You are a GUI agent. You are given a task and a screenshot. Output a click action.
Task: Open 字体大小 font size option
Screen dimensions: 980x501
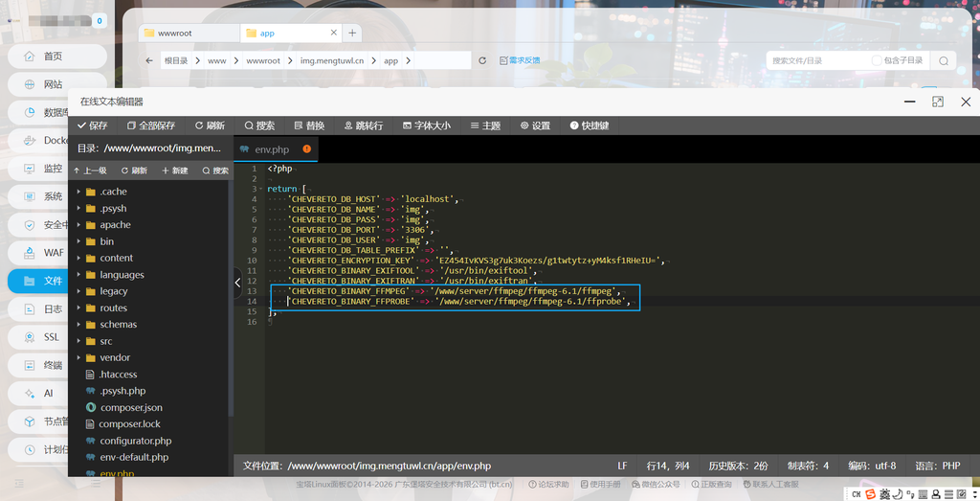pyautogui.click(x=427, y=125)
